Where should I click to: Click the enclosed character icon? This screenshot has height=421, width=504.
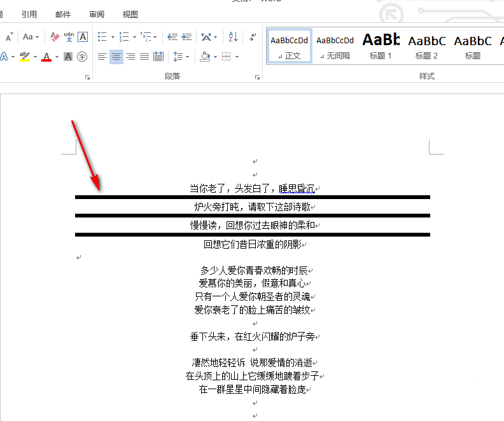coord(82,57)
